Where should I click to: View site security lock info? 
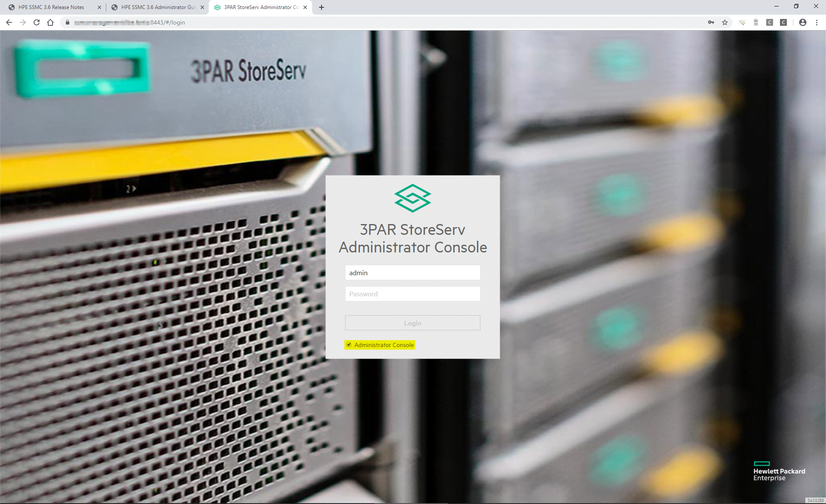pos(68,22)
